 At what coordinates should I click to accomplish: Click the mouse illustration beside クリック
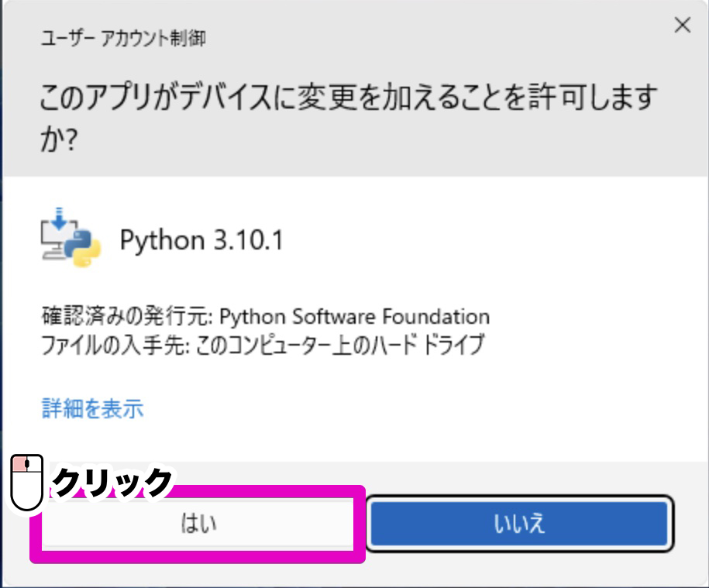27,482
